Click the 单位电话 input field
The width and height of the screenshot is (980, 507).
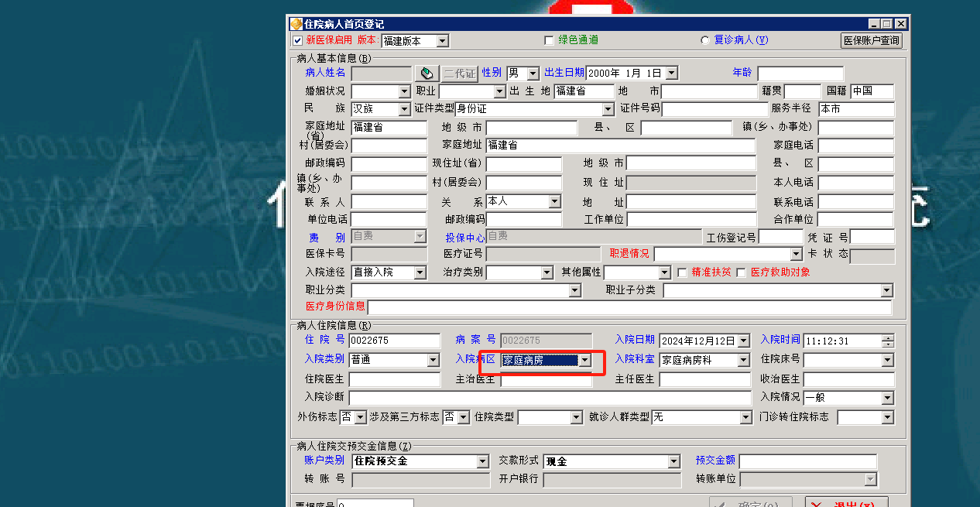(389, 220)
